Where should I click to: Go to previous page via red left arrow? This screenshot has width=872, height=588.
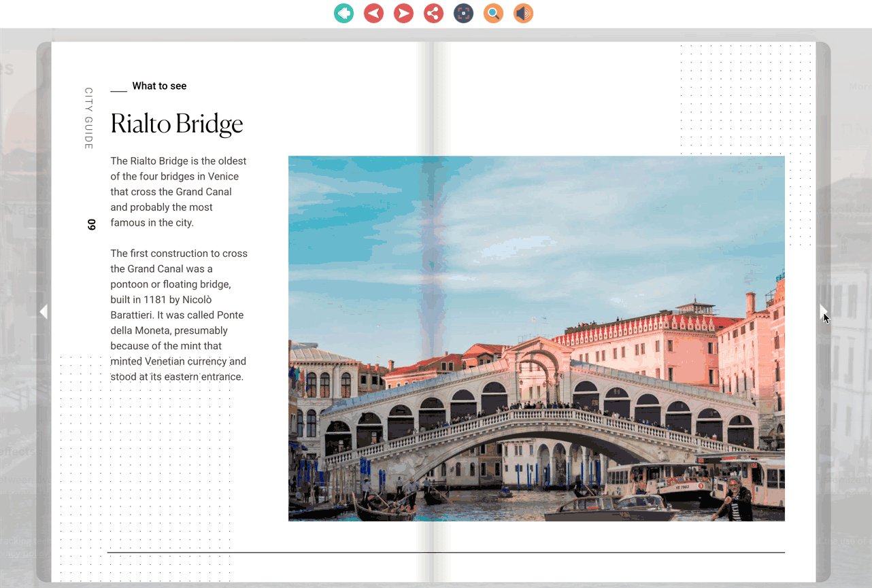[373, 13]
